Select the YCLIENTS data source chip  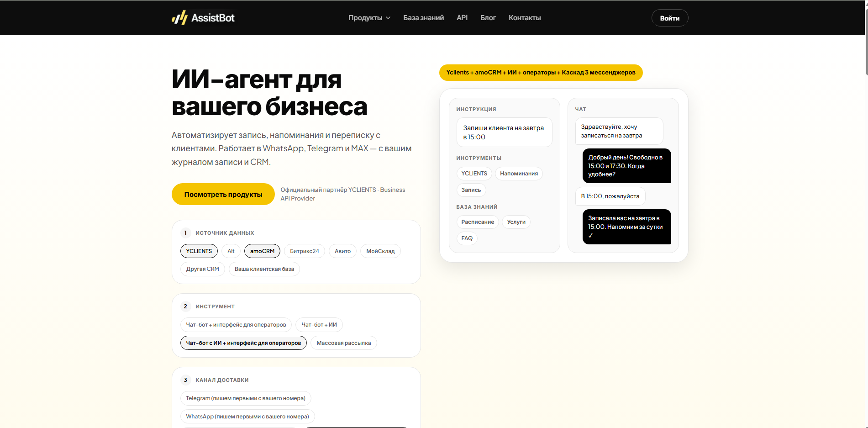point(199,251)
